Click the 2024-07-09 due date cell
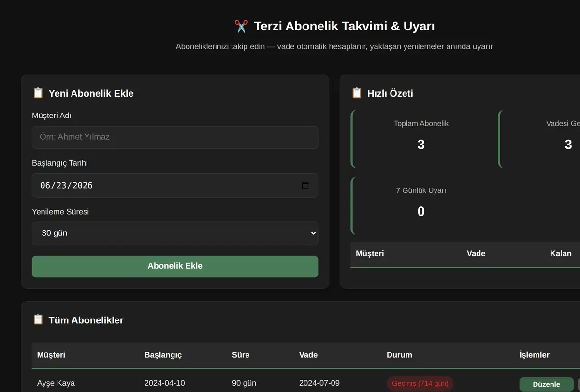Image resolution: width=580 pixels, height=392 pixels. point(319,383)
